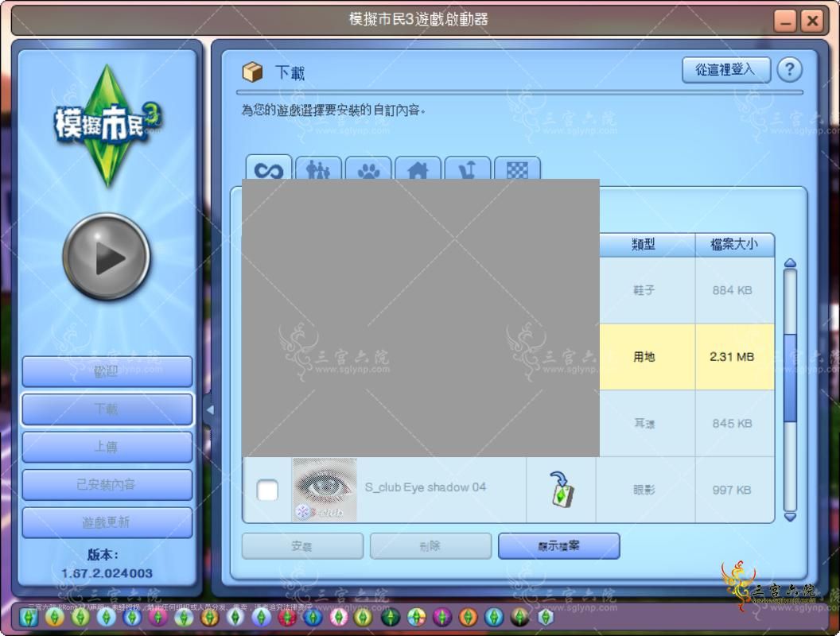The width and height of the screenshot is (840, 636).
Task: Select the 鞋子 type cell
Action: [x=647, y=290]
